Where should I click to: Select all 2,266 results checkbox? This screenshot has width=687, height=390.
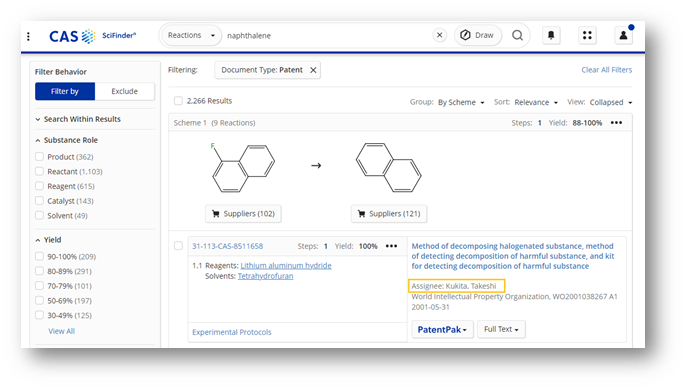(x=178, y=101)
